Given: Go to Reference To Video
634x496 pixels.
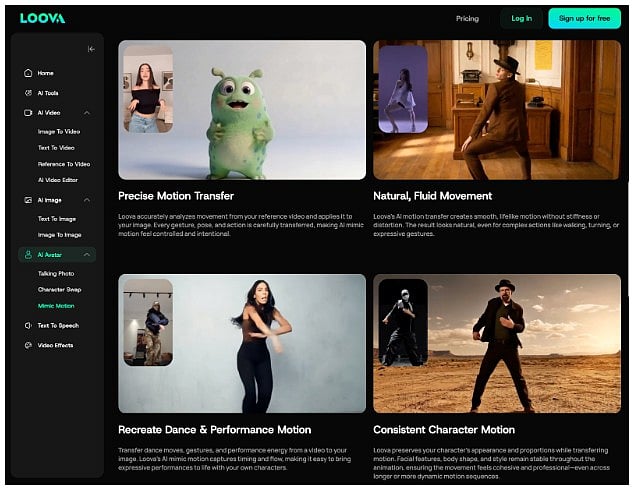Looking at the screenshot, I should [x=64, y=164].
